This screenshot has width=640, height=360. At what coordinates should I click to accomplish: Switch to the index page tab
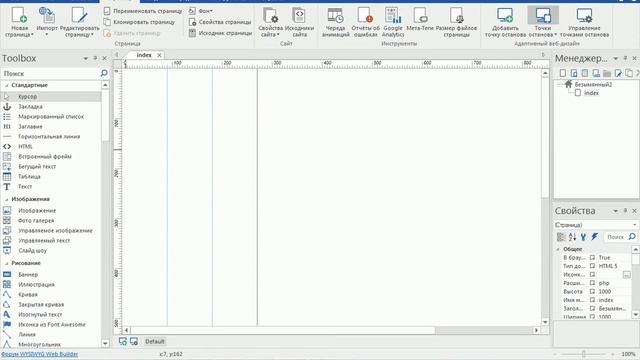144,55
